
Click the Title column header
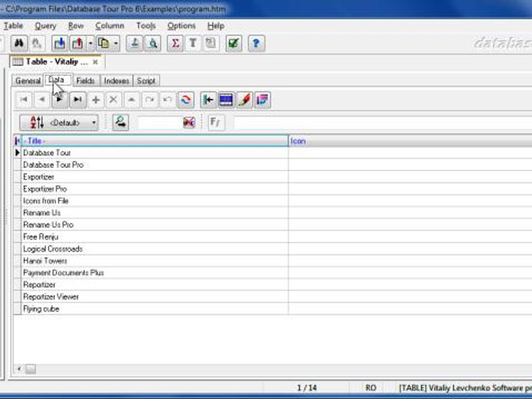(x=154, y=141)
